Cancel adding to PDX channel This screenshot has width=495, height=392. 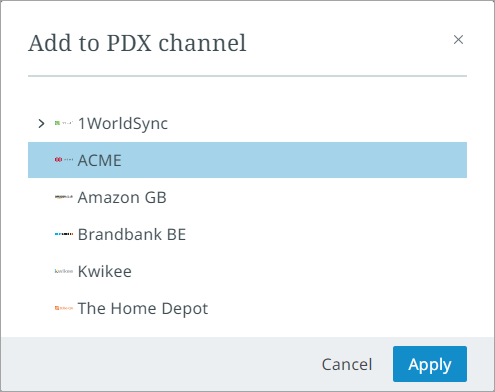[x=347, y=364]
